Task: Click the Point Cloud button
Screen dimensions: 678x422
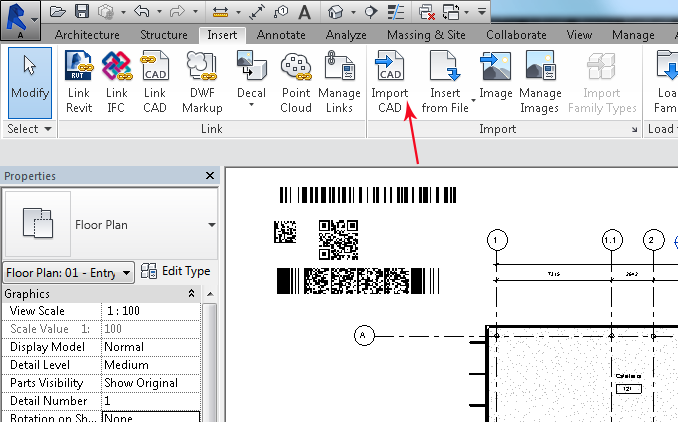Action: 296,82
